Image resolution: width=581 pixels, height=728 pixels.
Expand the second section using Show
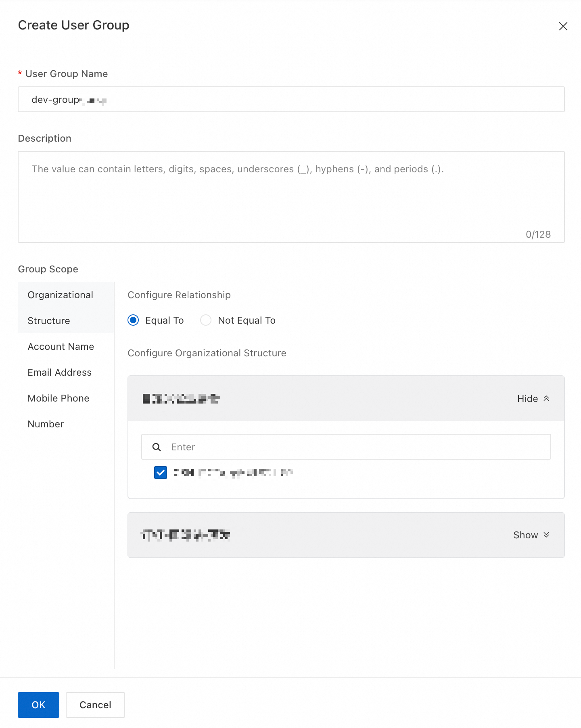525,535
